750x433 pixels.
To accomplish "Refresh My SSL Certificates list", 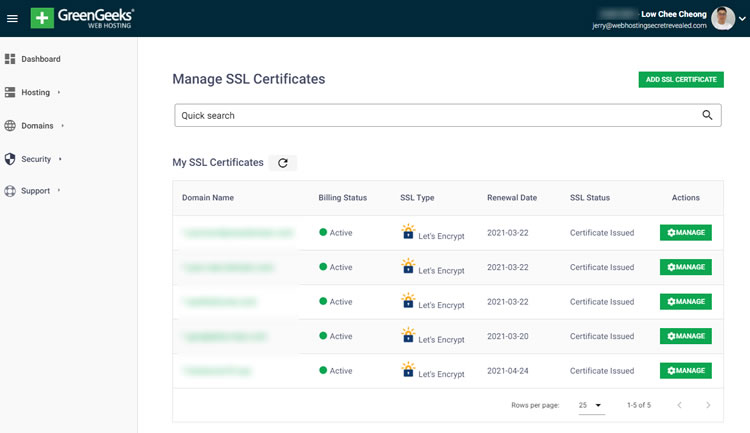I will point(283,163).
